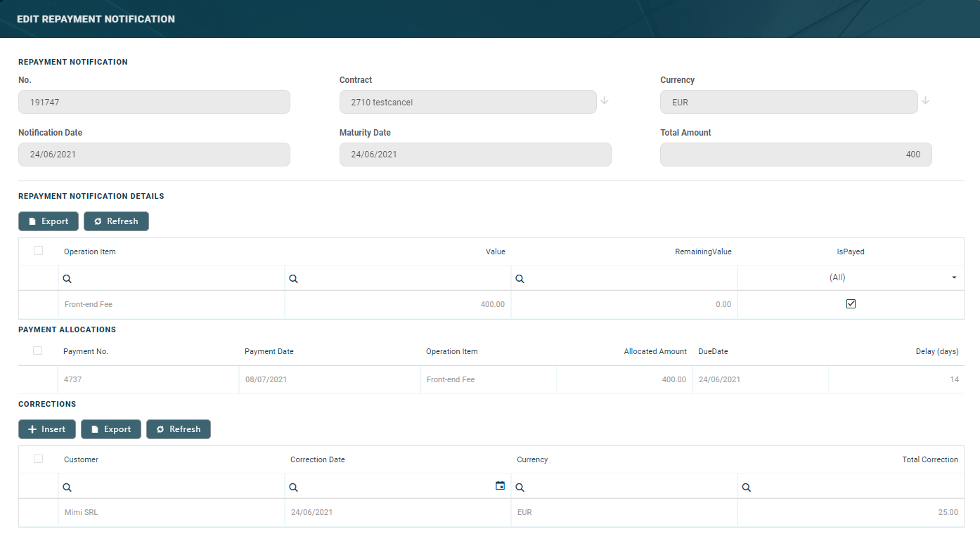Image resolution: width=980 pixels, height=536 pixels.
Task: Check select-all box in Payment Allocations grid
Action: point(38,351)
